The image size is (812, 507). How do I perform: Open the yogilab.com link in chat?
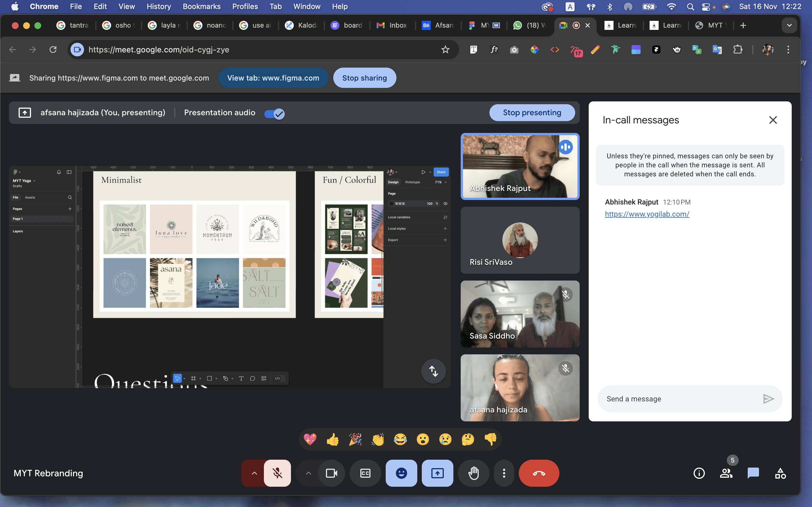[x=647, y=214]
